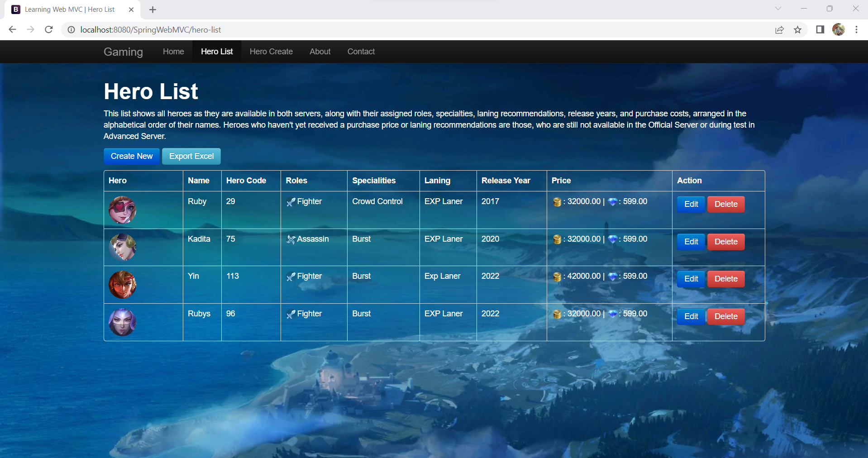Image resolution: width=868 pixels, height=458 pixels.
Task: Select the Hero List nav item
Action: pos(217,52)
